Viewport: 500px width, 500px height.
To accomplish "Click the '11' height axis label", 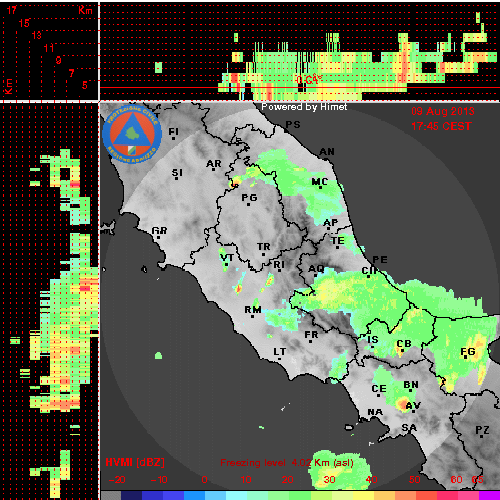I will pos(49,48).
